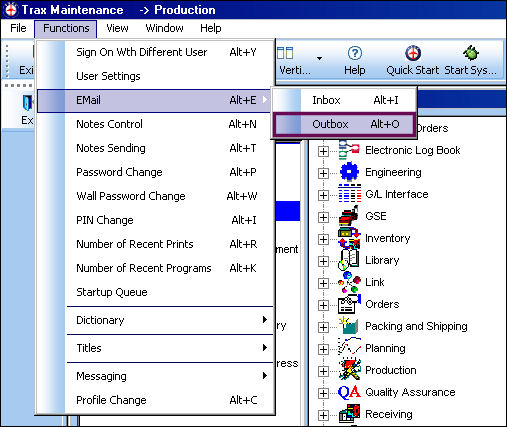Click the Library book icon
Image resolution: width=507 pixels, height=427 pixels.
[x=349, y=260]
